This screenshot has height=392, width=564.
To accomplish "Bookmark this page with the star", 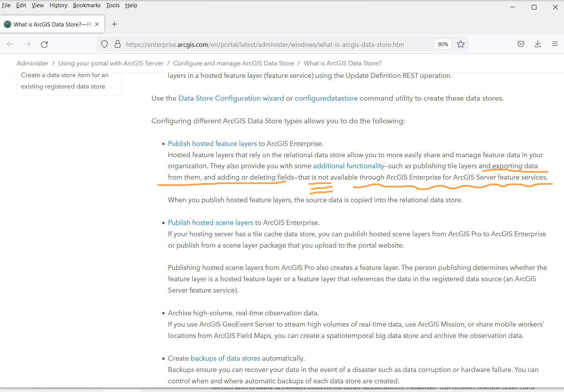I will click(461, 44).
